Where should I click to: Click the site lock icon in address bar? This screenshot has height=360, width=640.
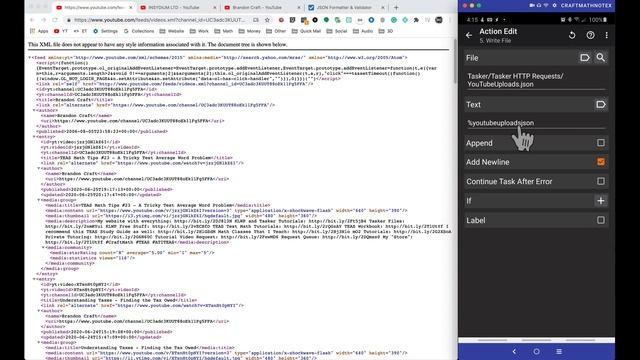point(69,20)
